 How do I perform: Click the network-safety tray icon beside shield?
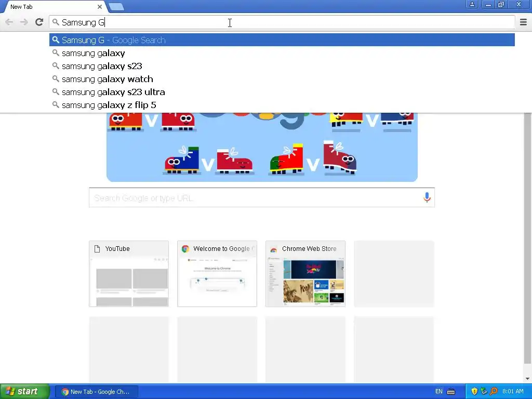[x=484, y=392]
